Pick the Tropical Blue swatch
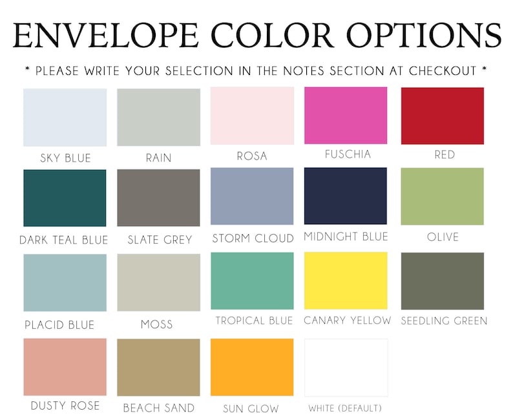513x420 pixels. pos(252,281)
